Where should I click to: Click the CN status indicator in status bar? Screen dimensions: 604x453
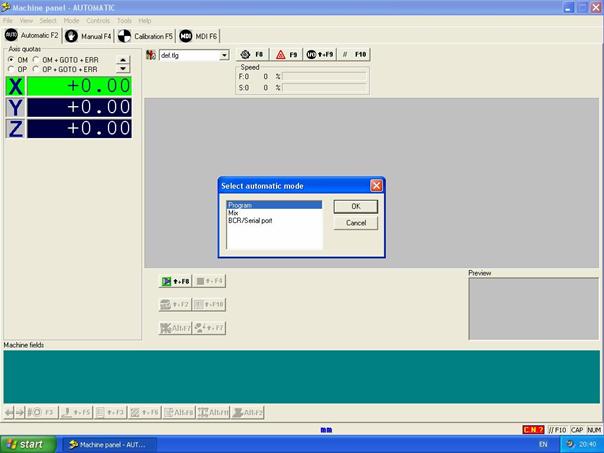(532, 429)
